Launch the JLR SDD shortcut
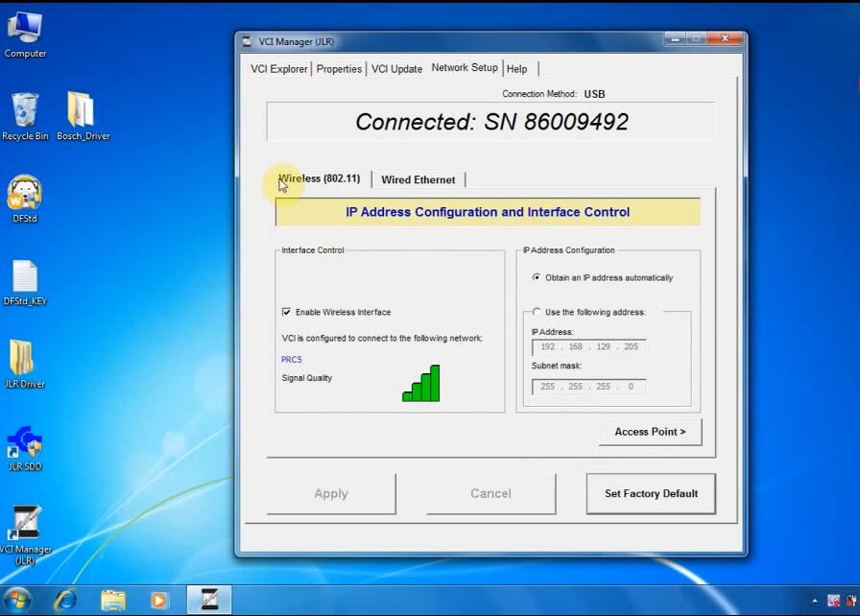Image resolution: width=860 pixels, height=616 pixels. [25, 448]
